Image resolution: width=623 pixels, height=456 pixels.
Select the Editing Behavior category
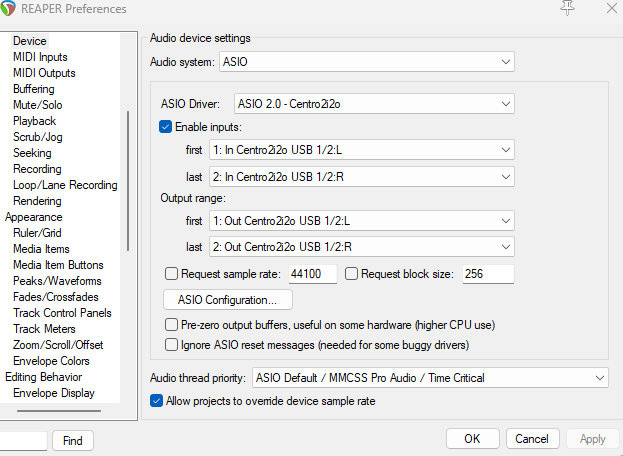click(x=44, y=377)
